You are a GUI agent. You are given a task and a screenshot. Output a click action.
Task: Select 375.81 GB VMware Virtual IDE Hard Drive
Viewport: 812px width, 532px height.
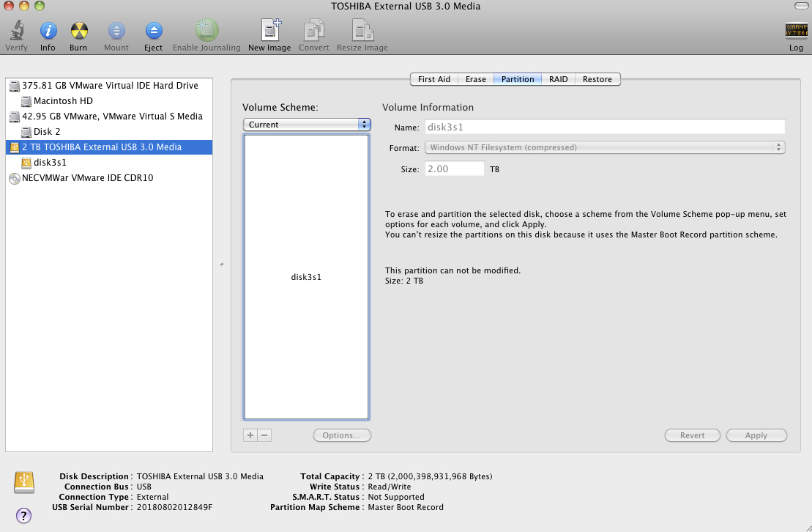110,86
